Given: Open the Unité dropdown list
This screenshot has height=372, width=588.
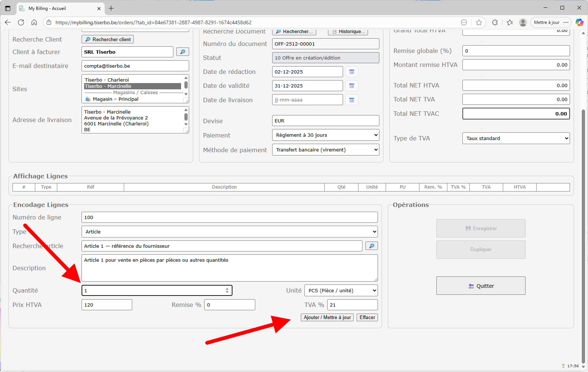Looking at the screenshot, I should [342, 290].
